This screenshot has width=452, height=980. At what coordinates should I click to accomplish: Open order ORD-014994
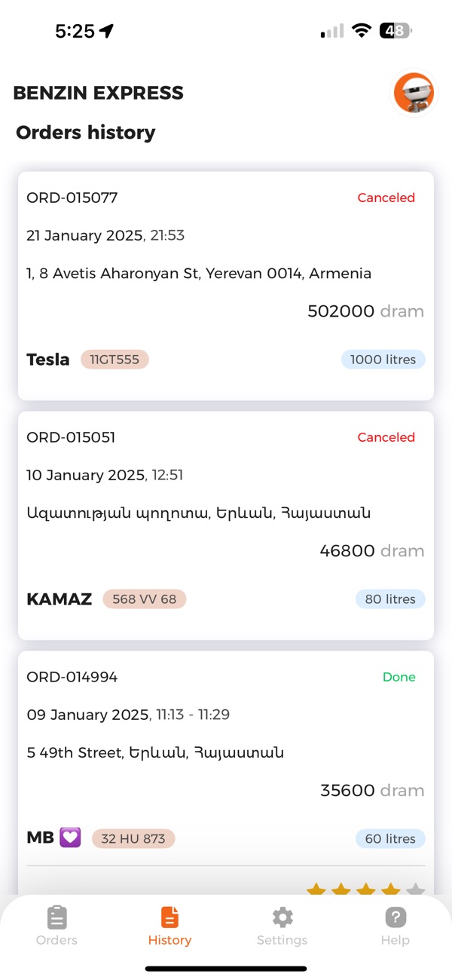[x=72, y=677]
